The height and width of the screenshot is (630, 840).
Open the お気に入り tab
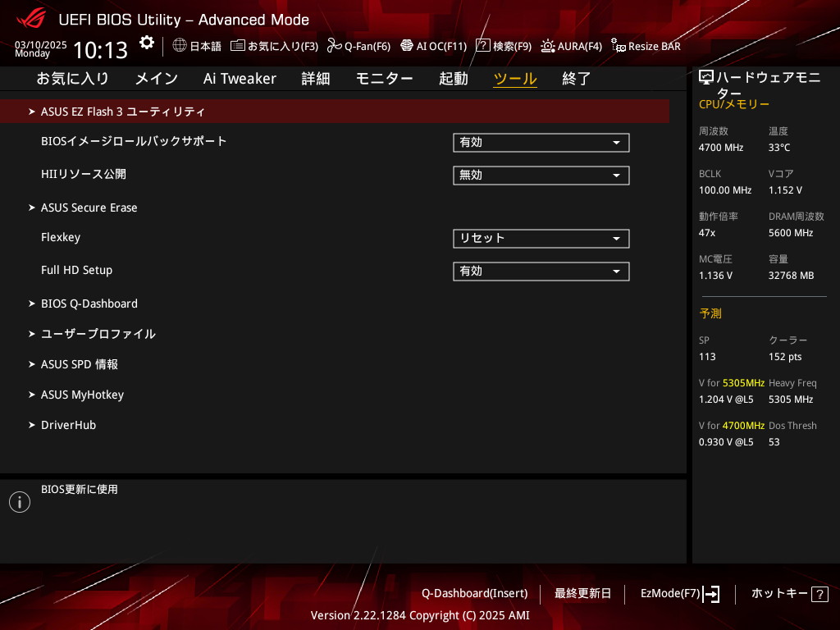coord(72,79)
